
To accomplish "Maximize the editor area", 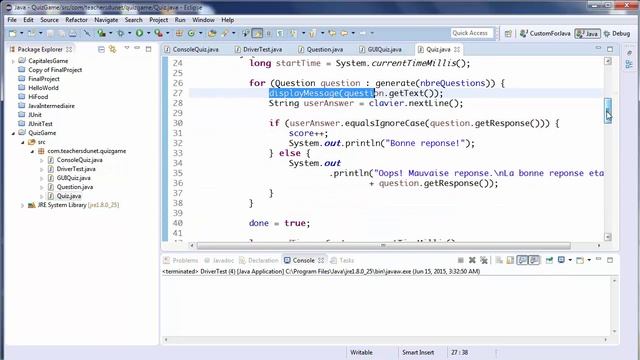I will click(x=610, y=49).
